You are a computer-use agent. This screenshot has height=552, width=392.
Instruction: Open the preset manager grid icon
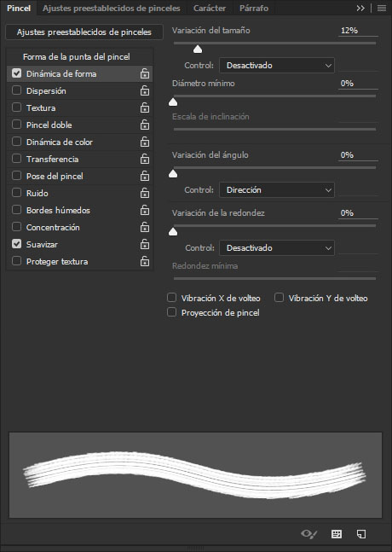pos(337,534)
